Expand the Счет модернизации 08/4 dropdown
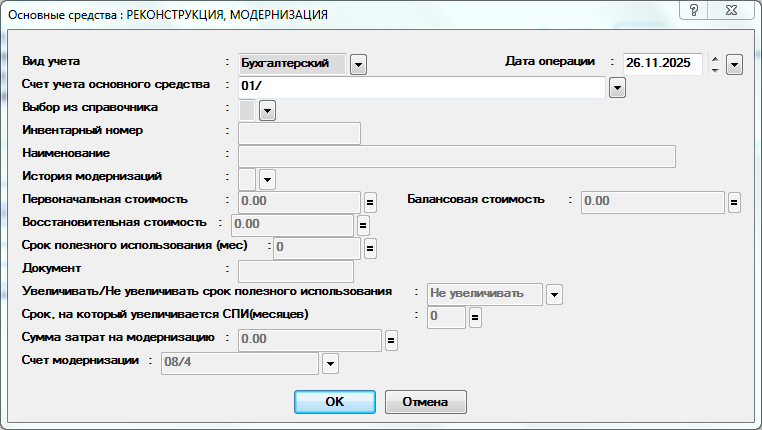Viewport: 762px width, 430px height. 331,363
